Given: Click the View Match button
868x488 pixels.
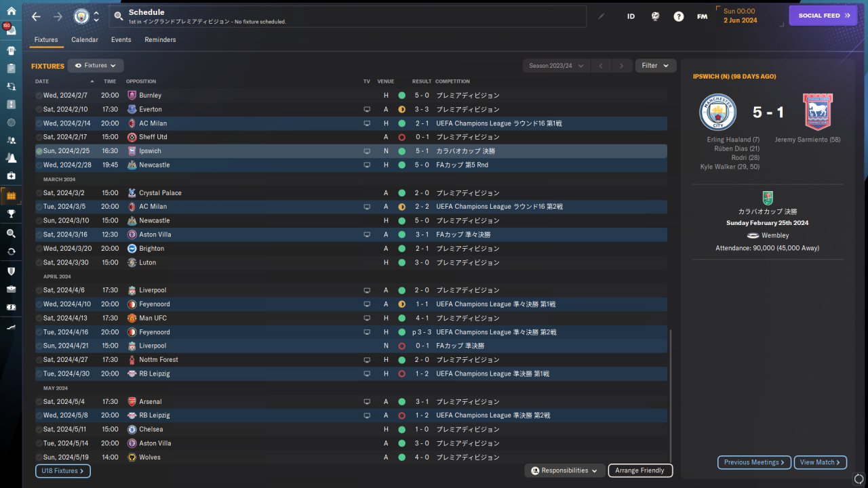Looking at the screenshot, I should pos(821,462).
